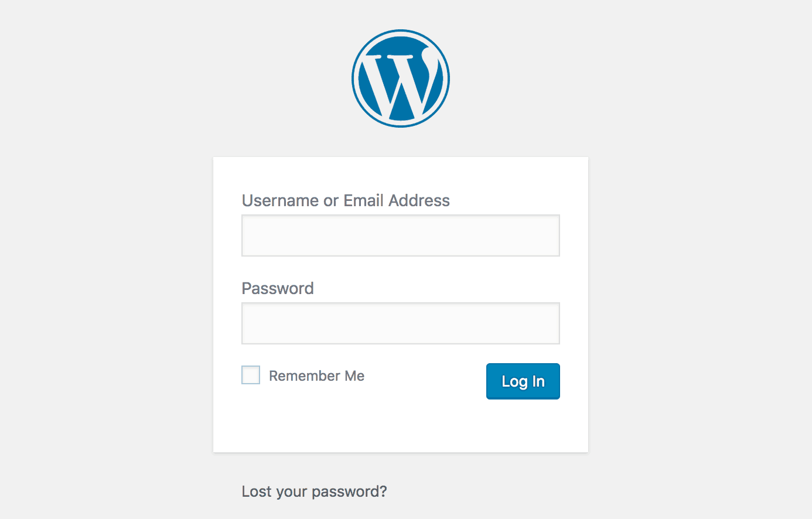Select the first text box in the login form
Screen dimensions: 812x519
(401, 235)
